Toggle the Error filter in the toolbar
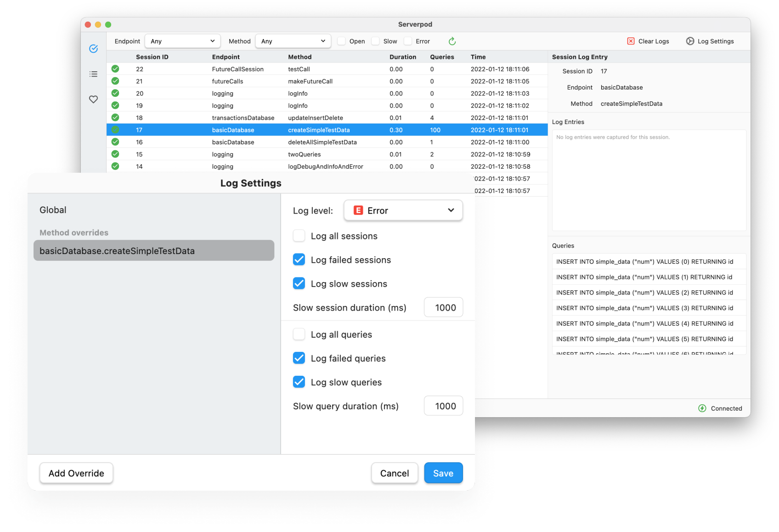Screen dimensions: 779x532 tap(407, 41)
